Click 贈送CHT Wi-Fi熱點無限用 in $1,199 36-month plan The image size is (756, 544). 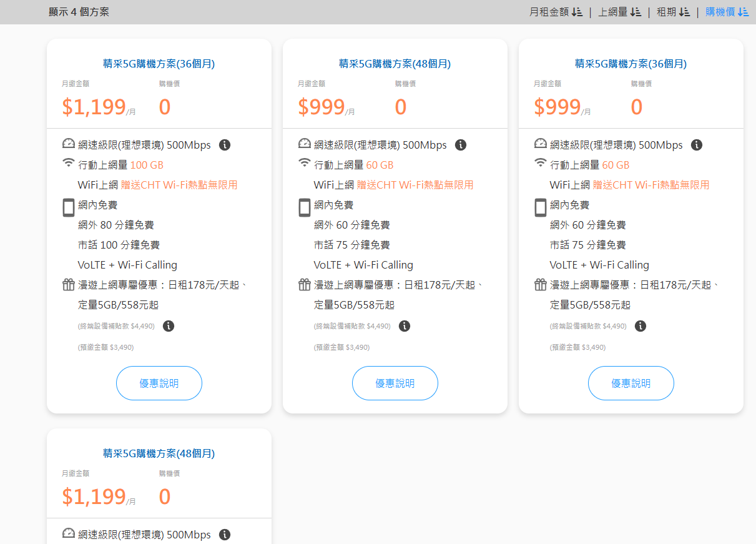click(x=179, y=185)
